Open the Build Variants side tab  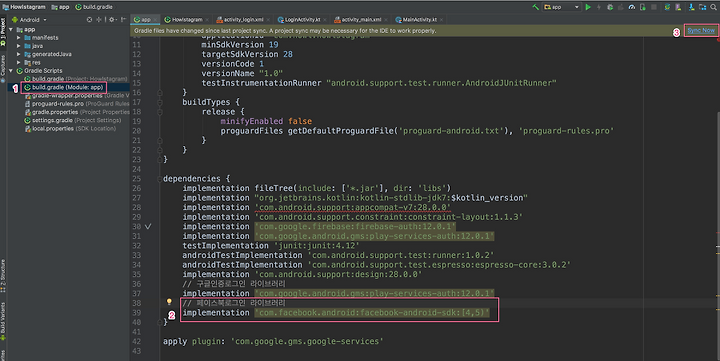point(3,321)
